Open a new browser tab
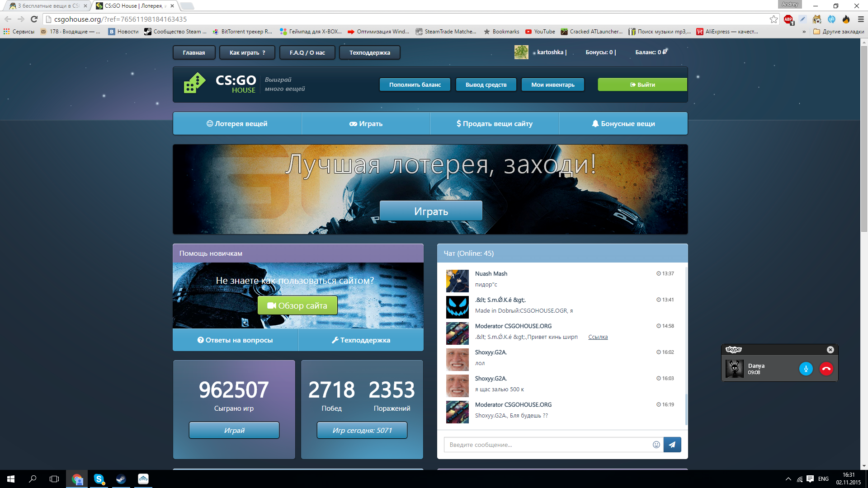 [x=187, y=6]
